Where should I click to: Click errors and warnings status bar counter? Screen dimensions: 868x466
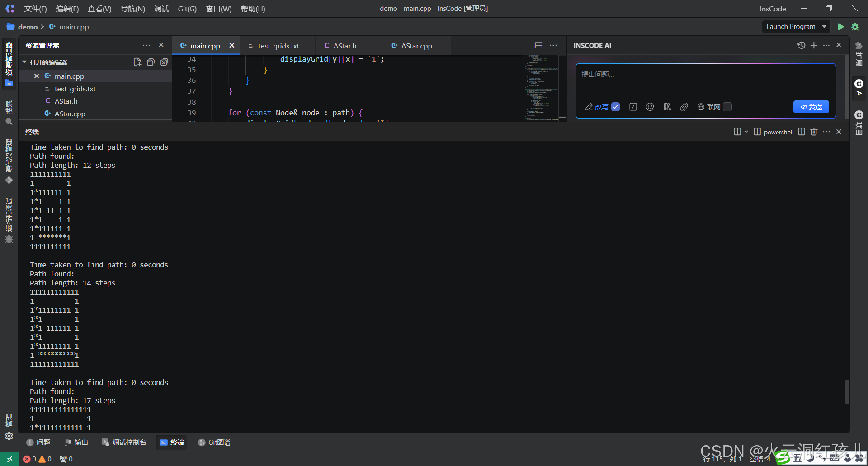(x=38, y=459)
